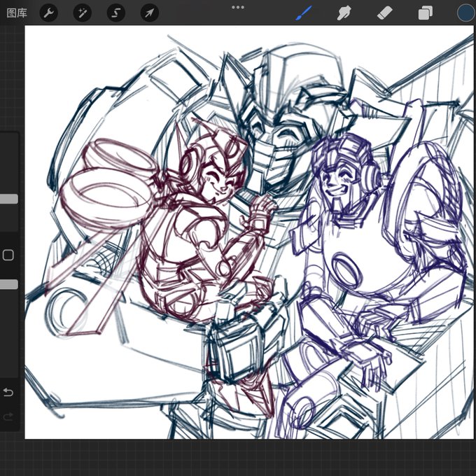This screenshot has height=476, width=476.
Task: Redo the last undone stroke
Action: (x=8, y=416)
